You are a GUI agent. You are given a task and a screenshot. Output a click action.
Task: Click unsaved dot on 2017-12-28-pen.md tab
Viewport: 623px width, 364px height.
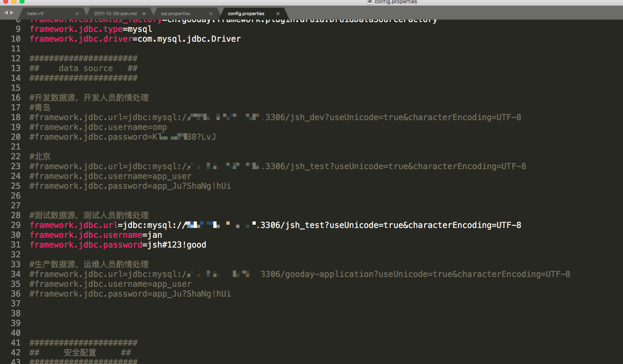144,13
